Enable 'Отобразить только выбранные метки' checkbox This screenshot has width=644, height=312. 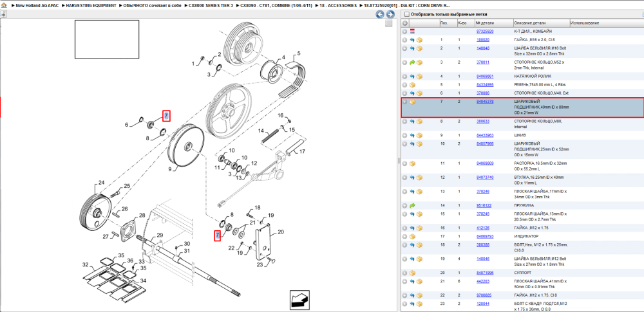(x=406, y=14)
